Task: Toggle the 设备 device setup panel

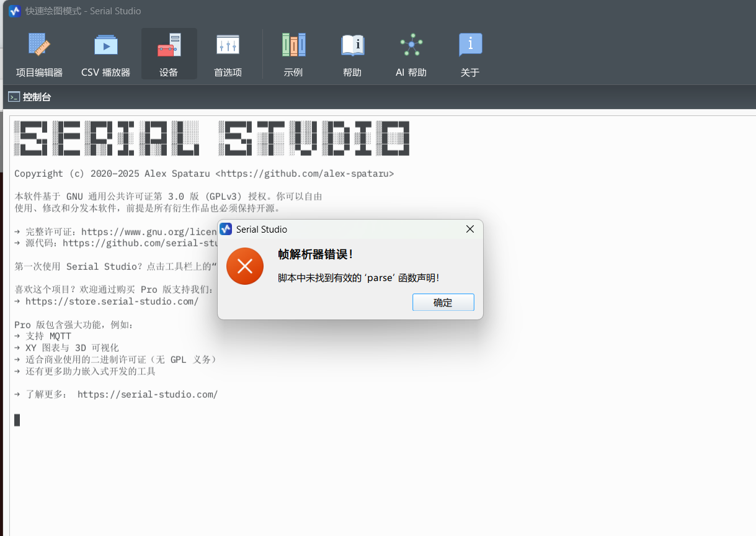Action: pos(169,55)
